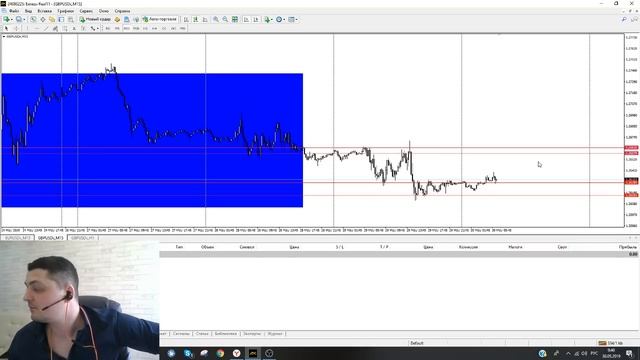640x360 pixels.
Task: Select the arrow cursor tool
Action: pos(6,28)
